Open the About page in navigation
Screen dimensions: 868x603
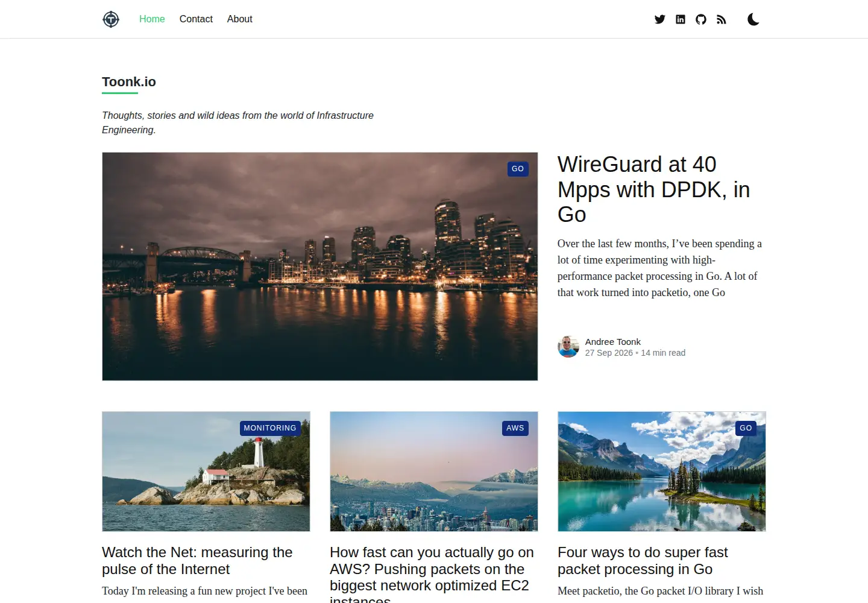tap(239, 19)
